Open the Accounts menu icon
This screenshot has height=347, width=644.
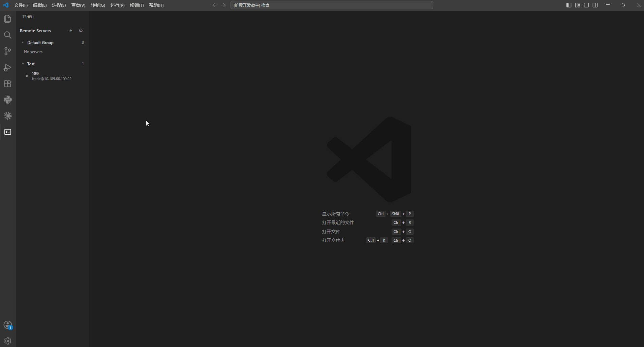point(8,325)
